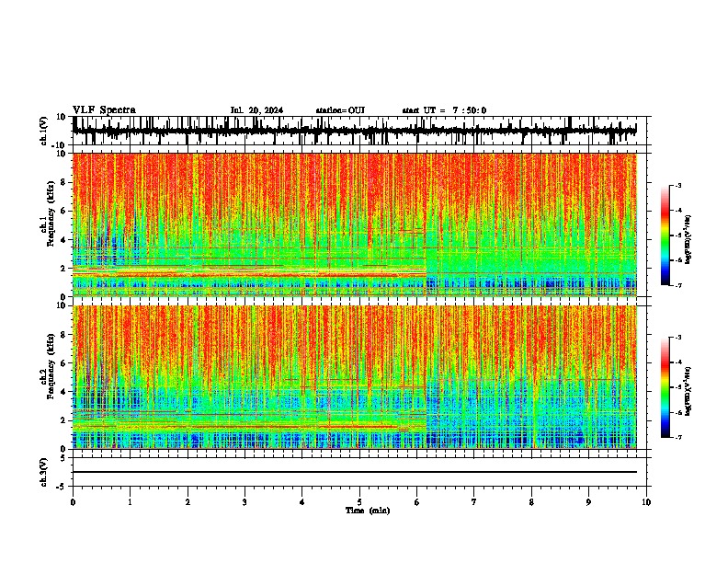The height and width of the screenshot is (563, 728).
Task: Click the '-7' bottom label of ch.1 colorbar
Action: pos(677,285)
